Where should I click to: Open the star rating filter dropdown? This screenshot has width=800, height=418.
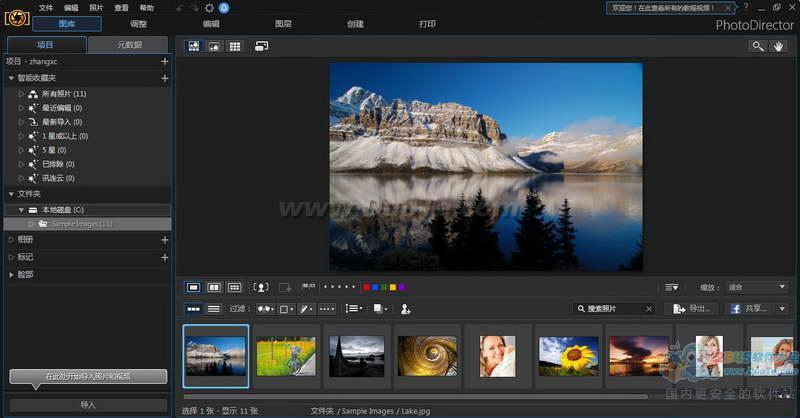coord(327,309)
